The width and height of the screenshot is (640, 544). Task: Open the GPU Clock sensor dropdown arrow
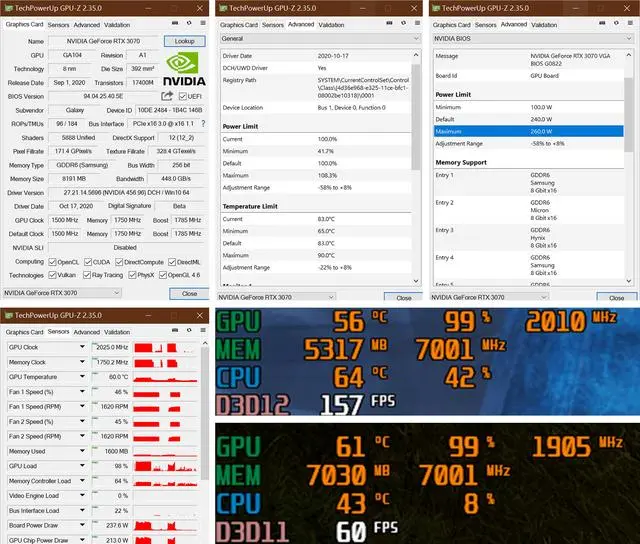click(x=82, y=347)
